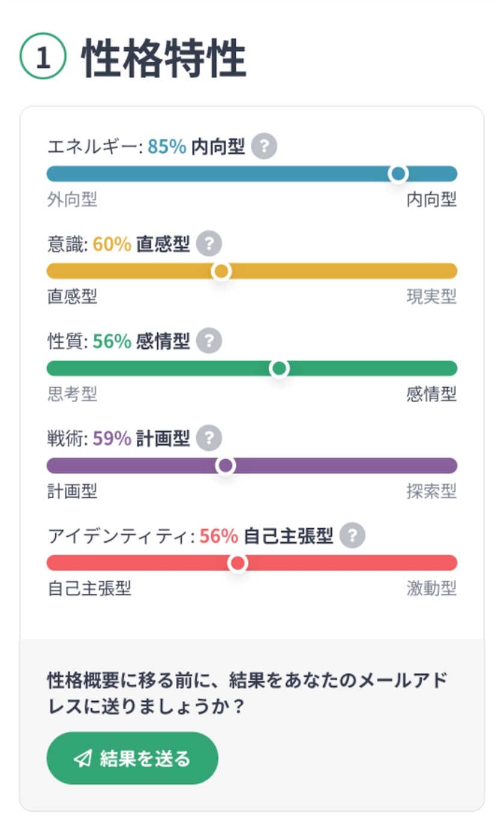The width and height of the screenshot is (504, 820).
Task: Click the 思考型 label under green bar
Action: pos(72,394)
